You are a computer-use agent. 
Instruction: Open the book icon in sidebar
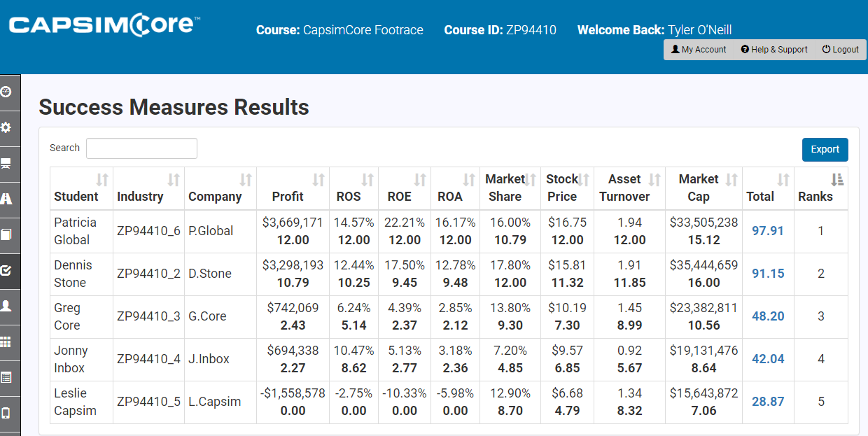click(x=6, y=234)
